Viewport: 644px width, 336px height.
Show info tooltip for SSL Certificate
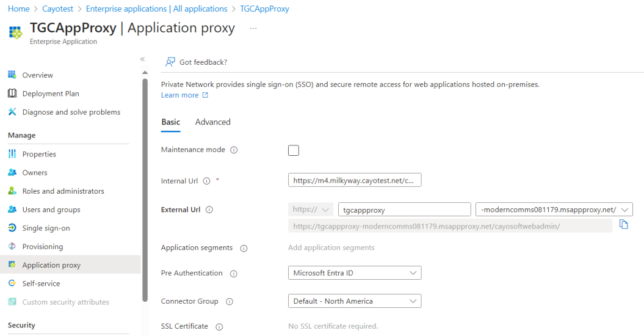[x=219, y=327]
